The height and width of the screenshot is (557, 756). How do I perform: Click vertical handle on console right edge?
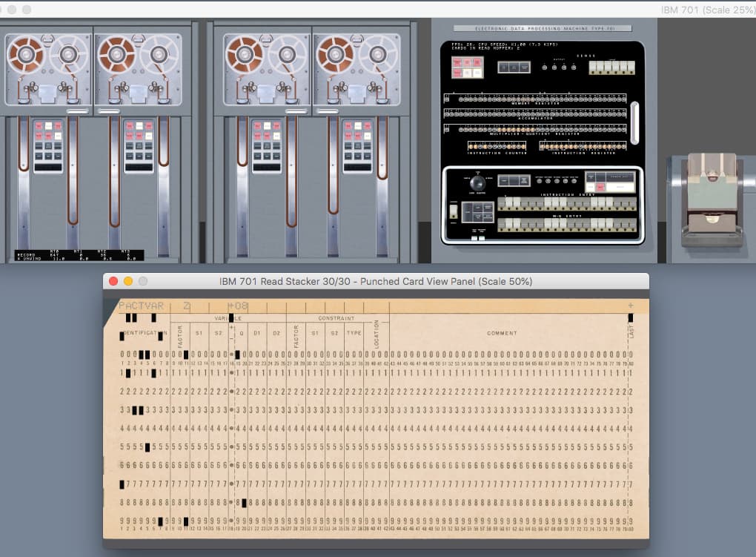634,123
